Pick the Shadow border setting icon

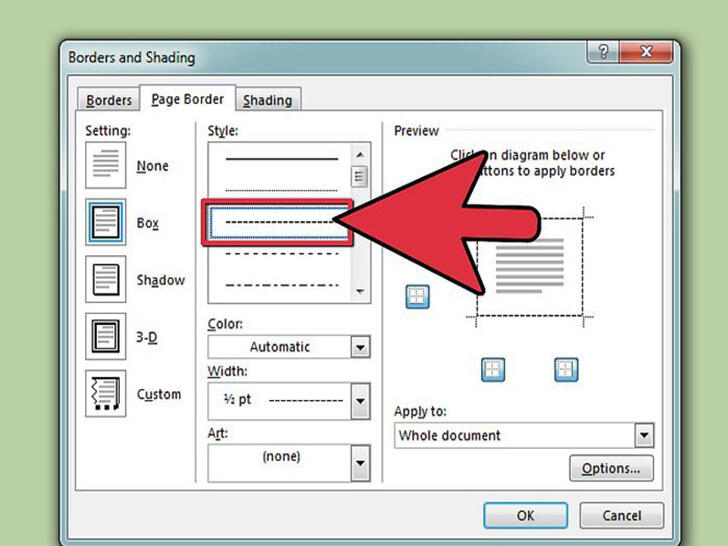[105, 279]
